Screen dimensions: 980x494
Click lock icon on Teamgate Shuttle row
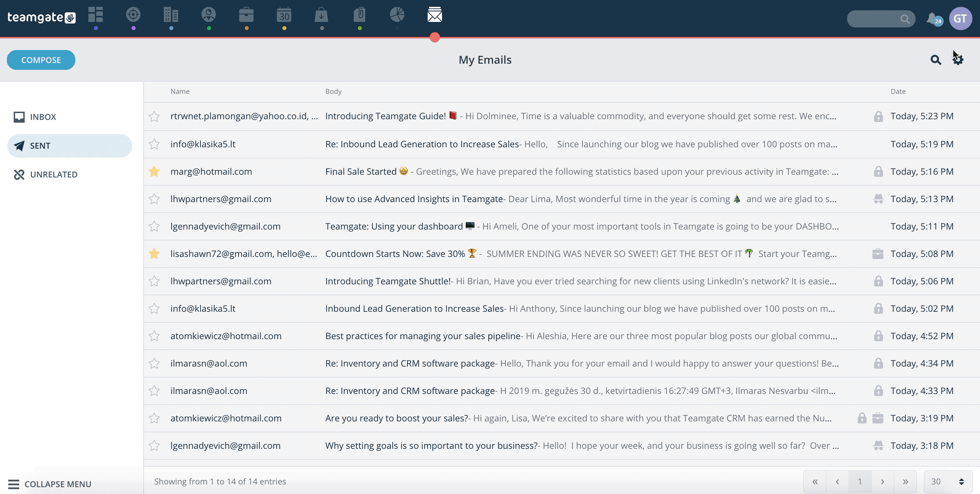click(878, 281)
